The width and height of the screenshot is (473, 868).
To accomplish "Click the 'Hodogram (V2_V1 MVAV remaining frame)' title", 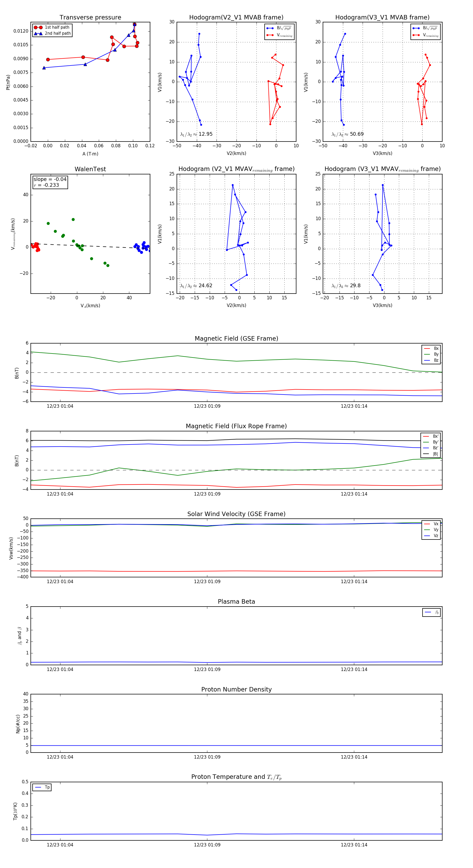I will coord(236,169).
